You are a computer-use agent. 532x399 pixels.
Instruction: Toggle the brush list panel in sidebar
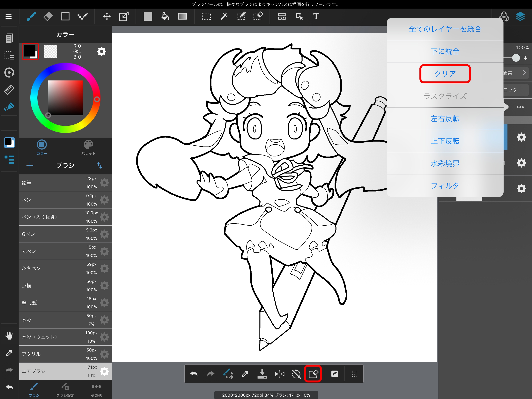tap(9, 160)
